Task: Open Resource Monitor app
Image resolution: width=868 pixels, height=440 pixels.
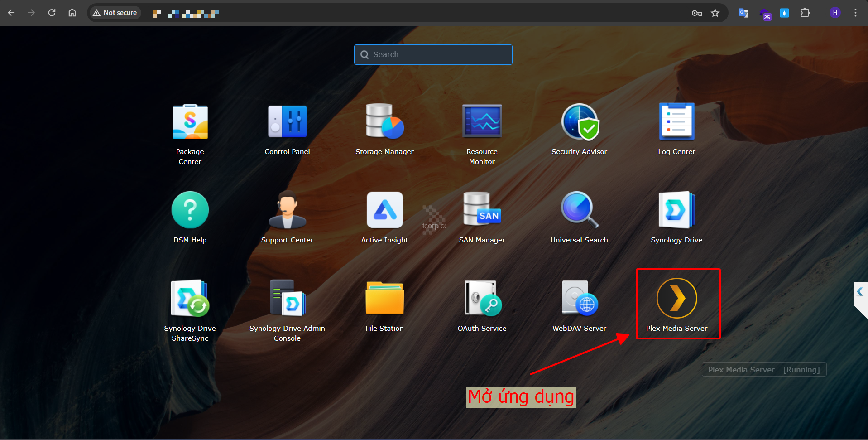Action: [x=482, y=122]
